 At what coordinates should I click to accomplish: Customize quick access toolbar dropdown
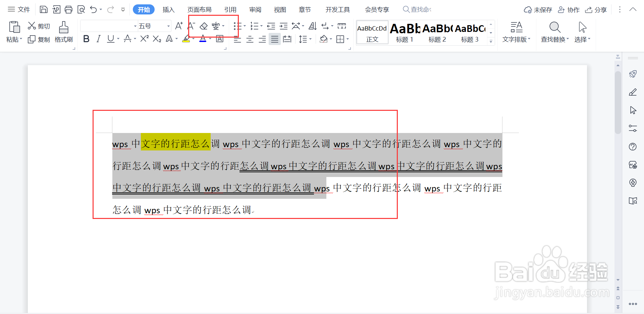(123, 9)
